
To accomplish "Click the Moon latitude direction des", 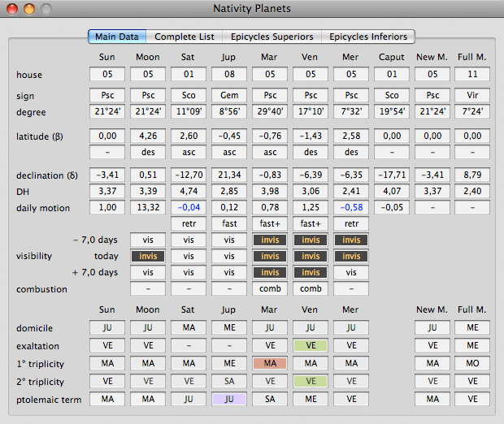I will (x=148, y=152).
